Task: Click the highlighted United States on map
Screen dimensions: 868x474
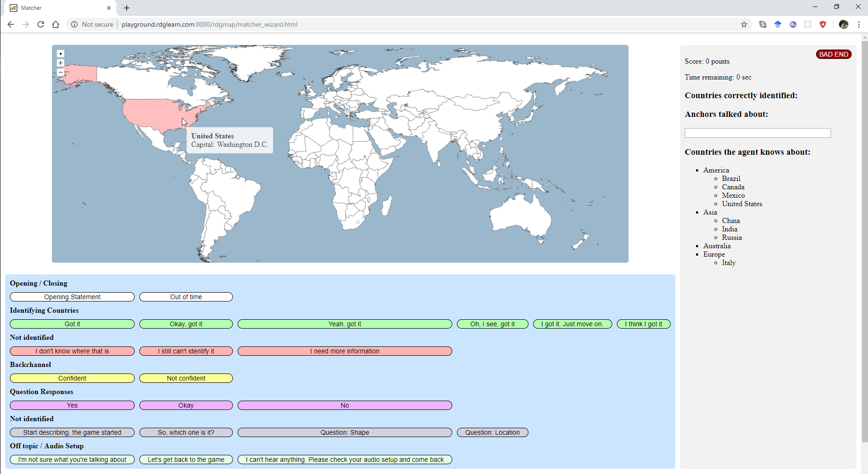Action: click(154, 115)
